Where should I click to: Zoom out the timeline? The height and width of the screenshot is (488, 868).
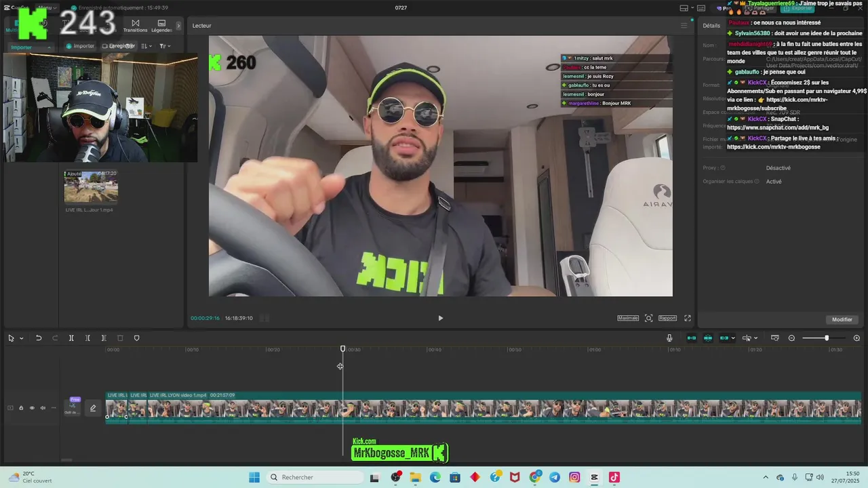point(791,338)
